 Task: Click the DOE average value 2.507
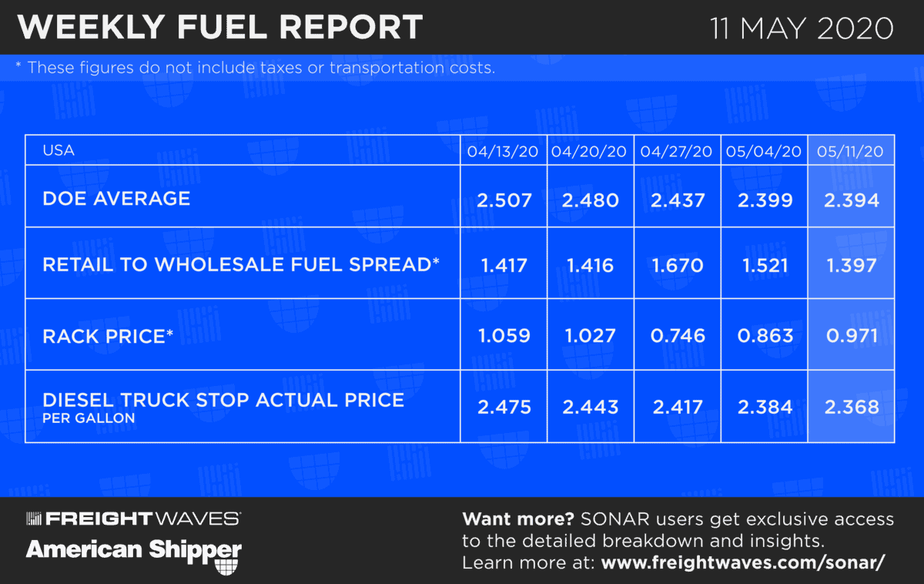(x=504, y=200)
